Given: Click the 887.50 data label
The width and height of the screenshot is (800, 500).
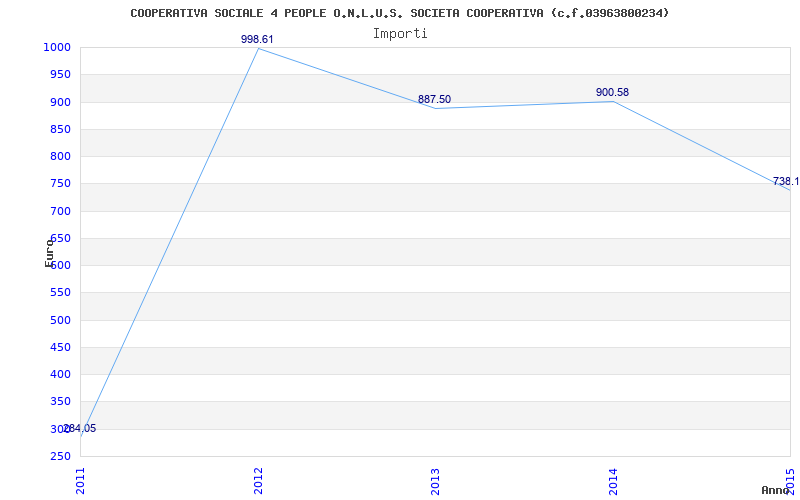Looking at the screenshot, I should point(434,99).
